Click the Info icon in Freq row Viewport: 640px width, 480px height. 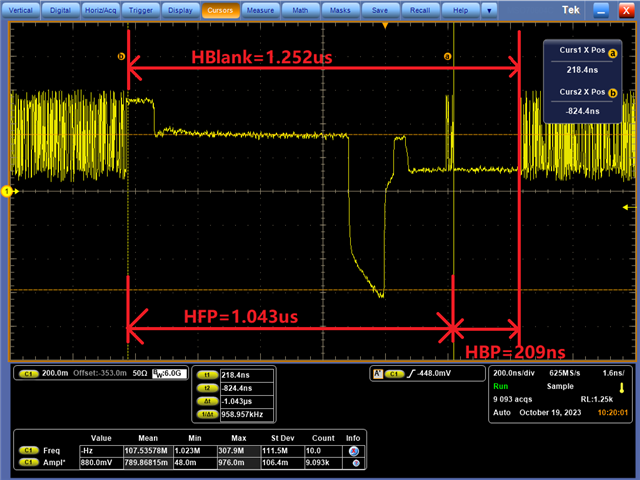click(x=354, y=451)
